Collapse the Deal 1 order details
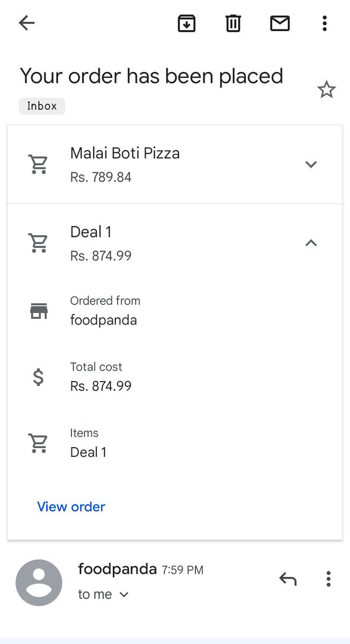The width and height of the screenshot is (350, 644). (x=311, y=243)
